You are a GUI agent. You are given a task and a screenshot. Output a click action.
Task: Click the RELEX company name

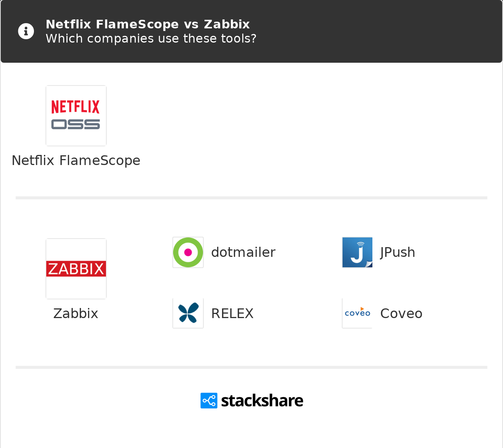(x=232, y=314)
